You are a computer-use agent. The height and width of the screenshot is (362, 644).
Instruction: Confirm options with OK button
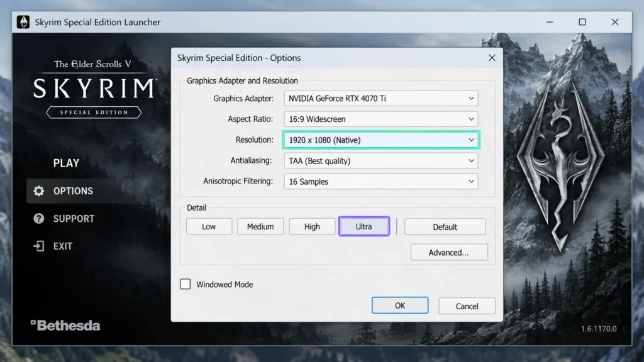pos(400,305)
